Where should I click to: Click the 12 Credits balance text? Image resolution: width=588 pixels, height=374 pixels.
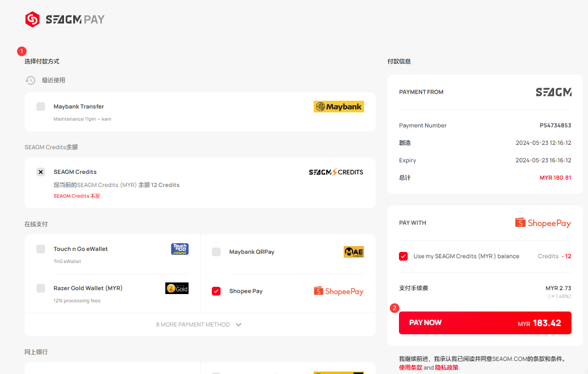(x=165, y=185)
